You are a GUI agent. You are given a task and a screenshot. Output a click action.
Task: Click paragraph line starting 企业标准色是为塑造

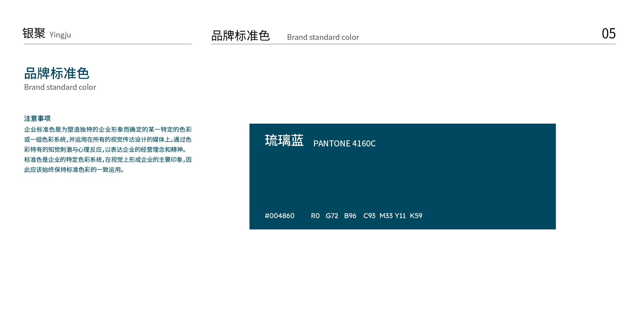(x=108, y=129)
